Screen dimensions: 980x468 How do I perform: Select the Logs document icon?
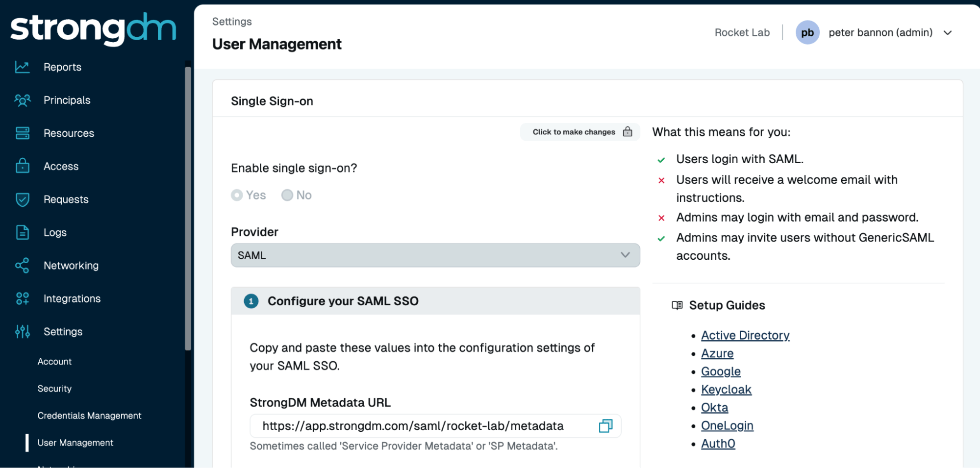[x=22, y=232]
